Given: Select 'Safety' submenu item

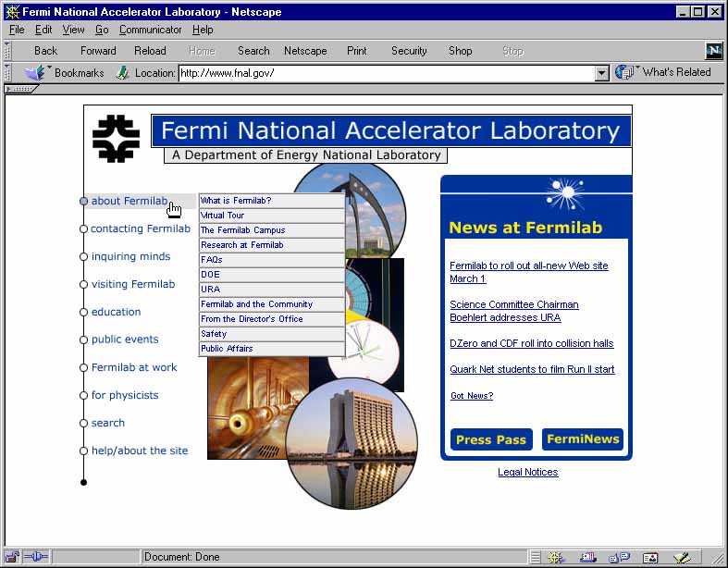Looking at the screenshot, I should coord(272,334).
